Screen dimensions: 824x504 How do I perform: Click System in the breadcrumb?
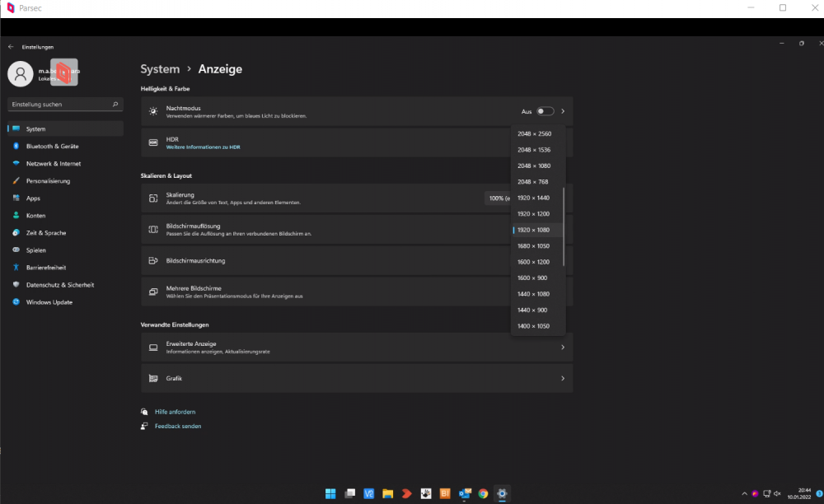tap(160, 69)
